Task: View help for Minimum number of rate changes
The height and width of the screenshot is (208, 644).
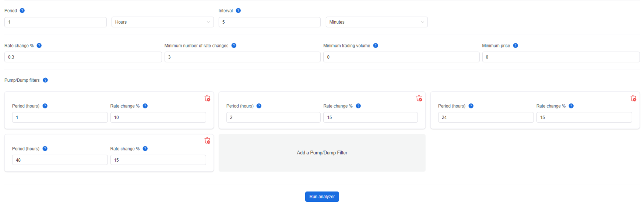Action: [234, 46]
